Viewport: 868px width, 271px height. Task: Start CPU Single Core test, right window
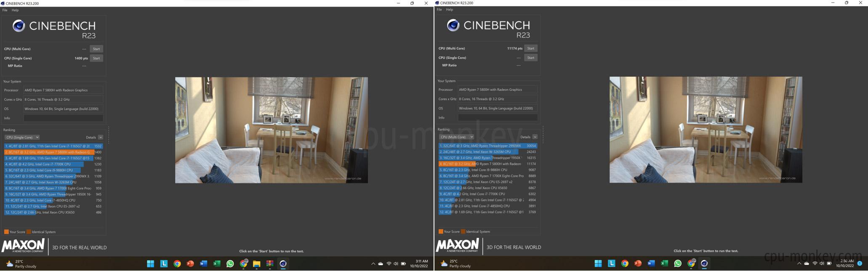[531, 58]
